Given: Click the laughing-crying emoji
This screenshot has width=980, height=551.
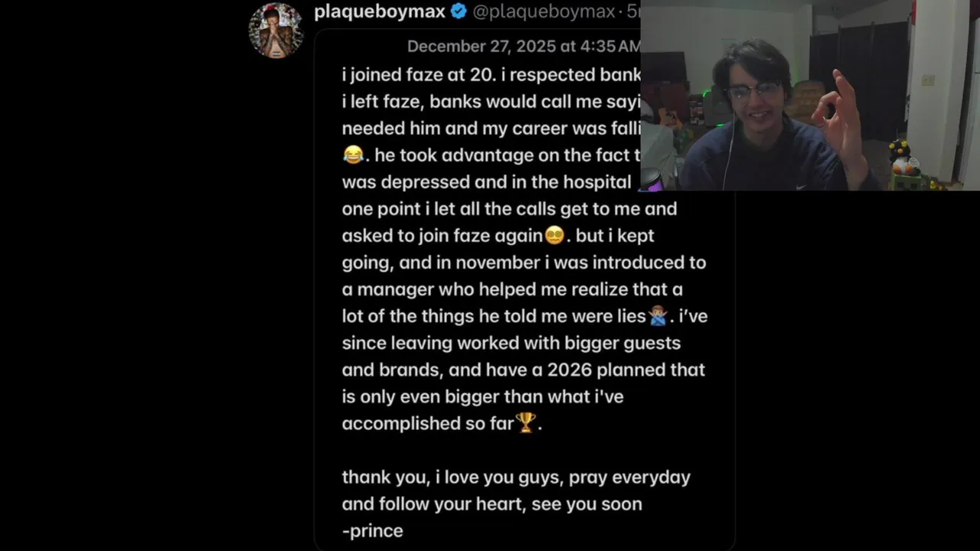Looking at the screenshot, I should 353,155.
